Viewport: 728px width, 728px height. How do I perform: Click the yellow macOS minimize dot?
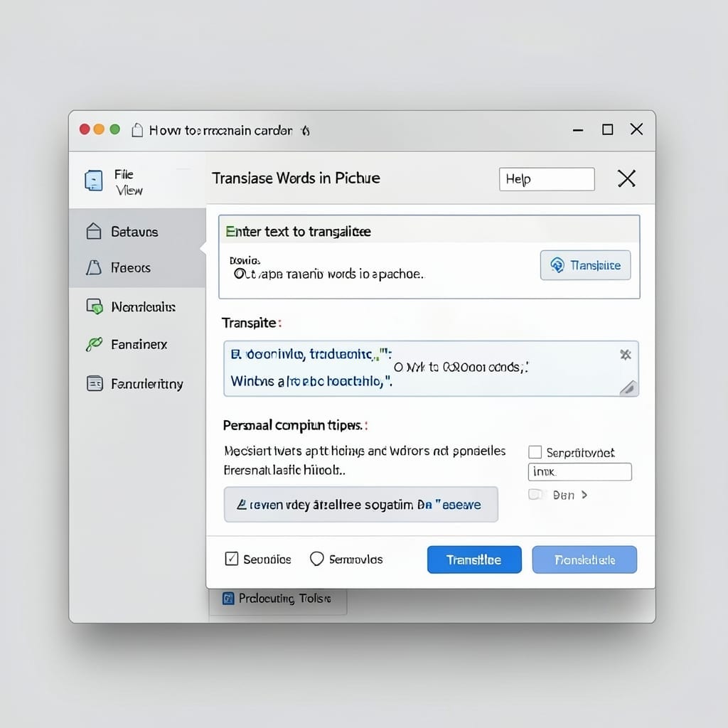click(x=99, y=129)
